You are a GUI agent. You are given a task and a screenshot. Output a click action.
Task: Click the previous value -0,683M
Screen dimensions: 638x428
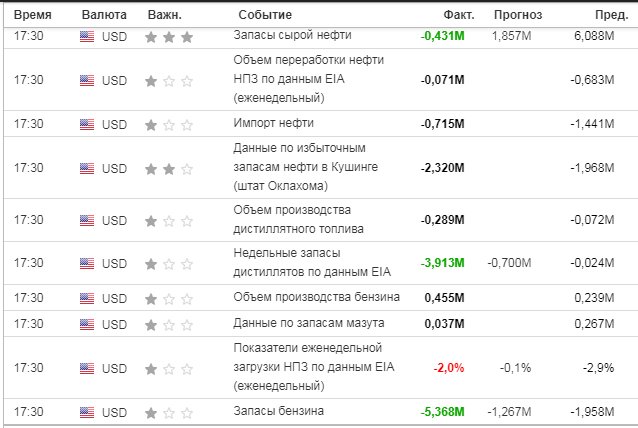592,80
